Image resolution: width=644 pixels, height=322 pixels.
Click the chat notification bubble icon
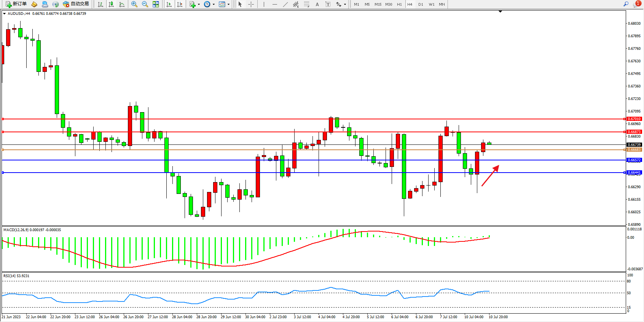point(636,4)
